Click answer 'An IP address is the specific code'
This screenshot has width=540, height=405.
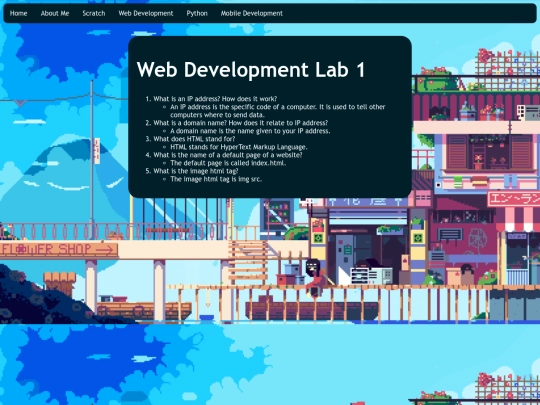pos(278,111)
